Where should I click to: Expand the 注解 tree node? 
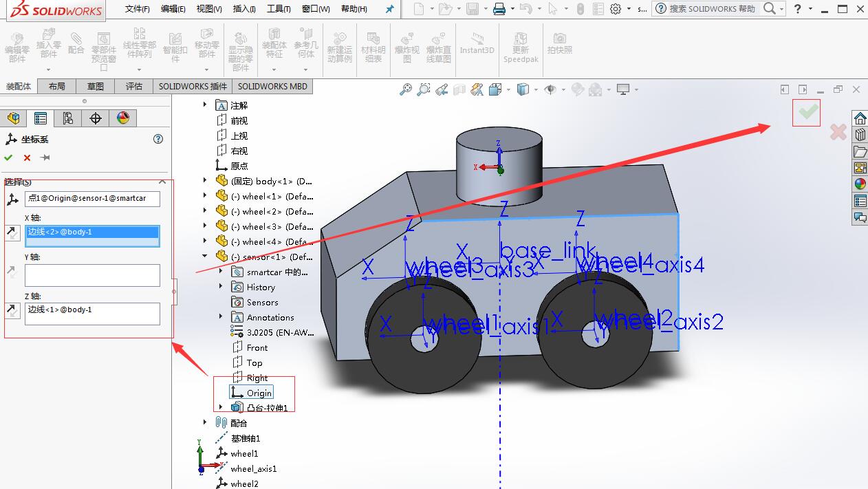tap(205, 105)
